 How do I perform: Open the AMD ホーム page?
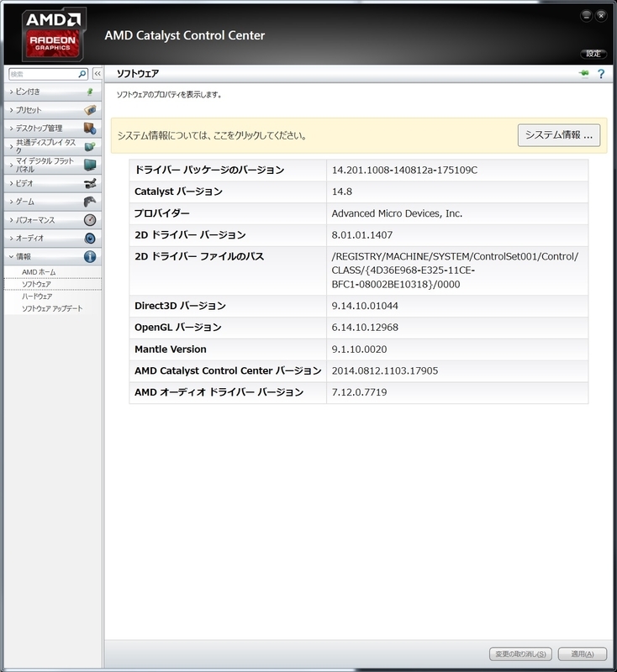(x=39, y=272)
